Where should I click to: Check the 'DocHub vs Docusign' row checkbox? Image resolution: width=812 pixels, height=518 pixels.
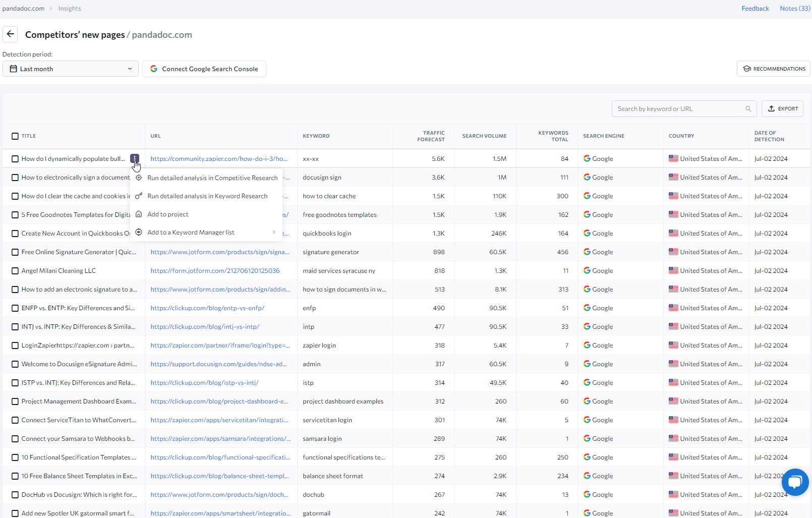click(15, 495)
